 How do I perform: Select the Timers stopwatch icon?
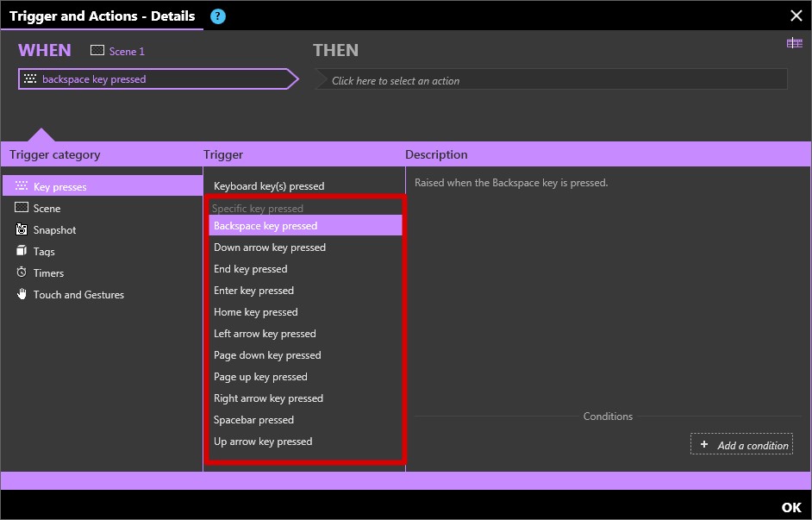point(22,273)
